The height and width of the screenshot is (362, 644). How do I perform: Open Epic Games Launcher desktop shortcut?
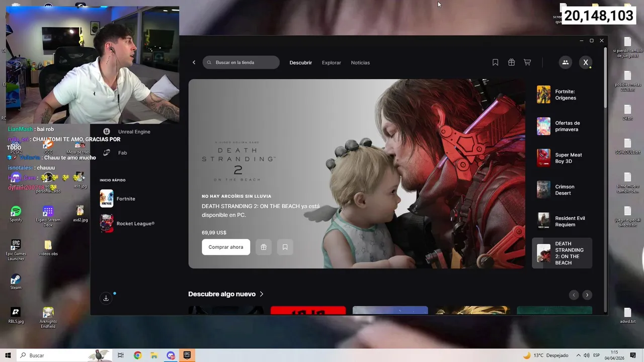coord(16,250)
